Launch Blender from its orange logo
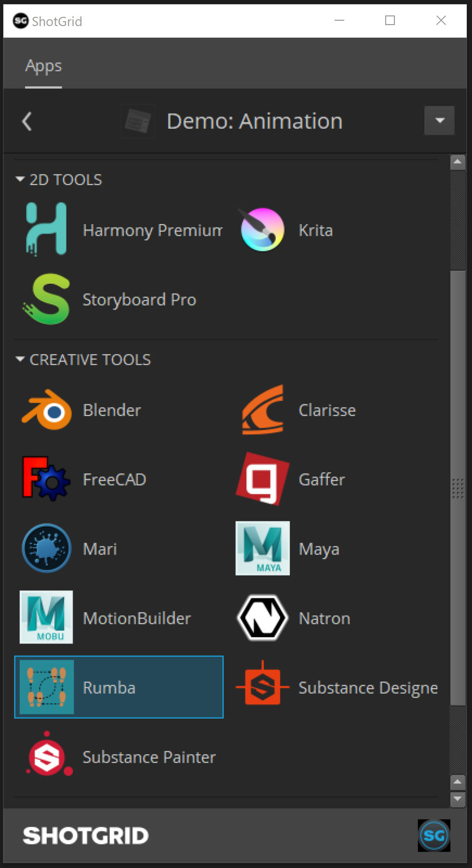472x868 pixels. tap(47, 410)
